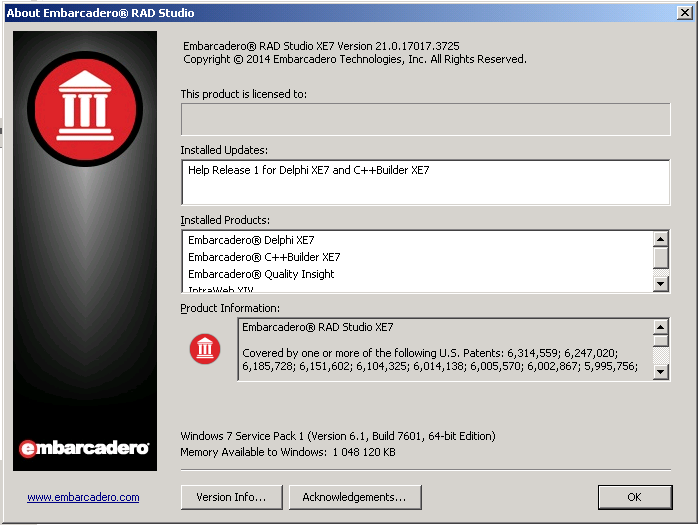
Task: Click the licensed-to name field
Action: pyautogui.click(x=425, y=118)
